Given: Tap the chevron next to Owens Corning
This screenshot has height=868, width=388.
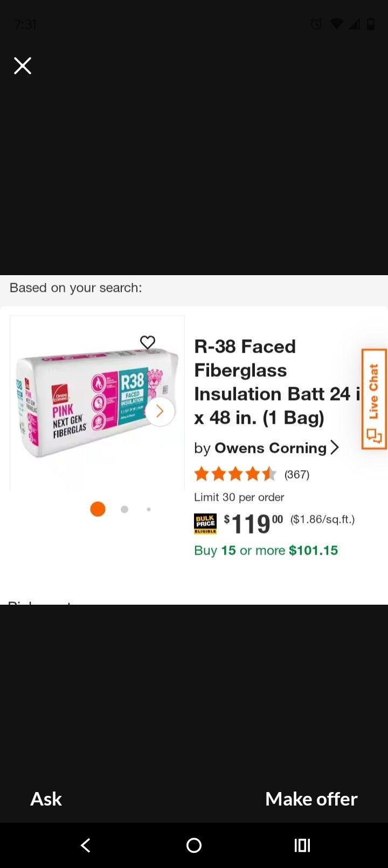Looking at the screenshot, I should (335, 447).
